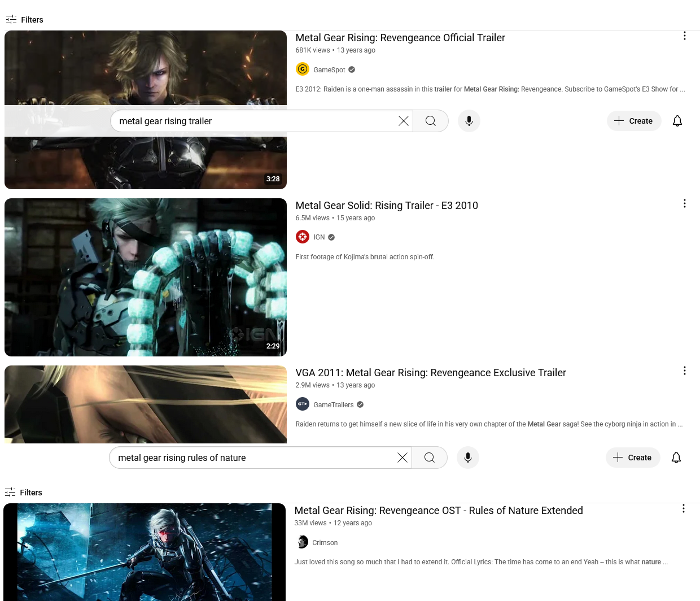Screen dimensions: 700x601
Task: Open Filters above the trailer search results
Action: click(24, 20)
